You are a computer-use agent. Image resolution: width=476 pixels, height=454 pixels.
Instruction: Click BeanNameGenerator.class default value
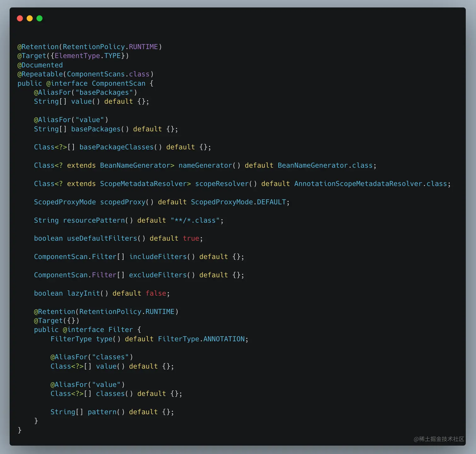pyautogui.click(x=325, y=165)
